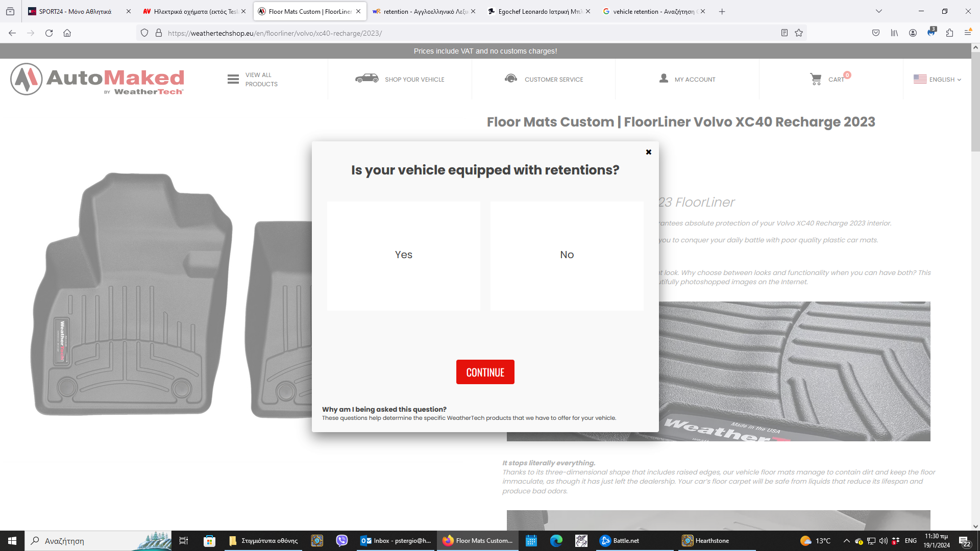The image size is (980, 551).
Task: Toggle reader view icon in address bar
Action: [x=785, y=33]
